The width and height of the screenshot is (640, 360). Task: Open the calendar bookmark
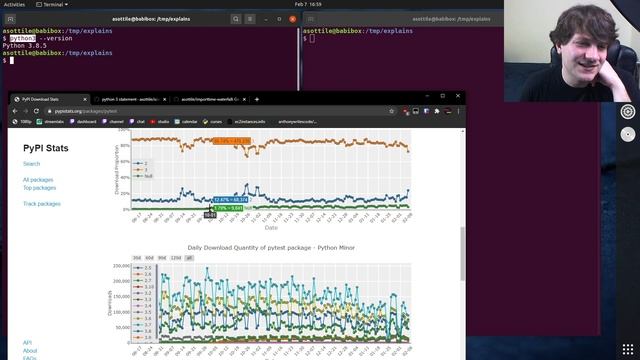pos(186,122)
